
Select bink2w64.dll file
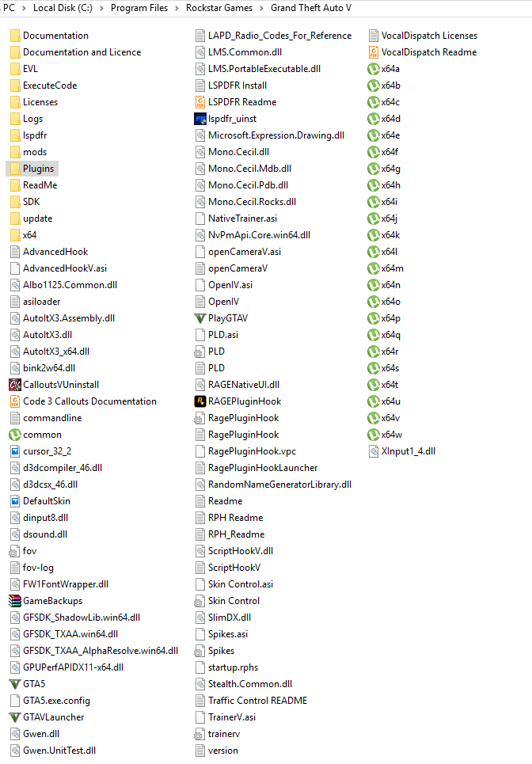[43, 368]
